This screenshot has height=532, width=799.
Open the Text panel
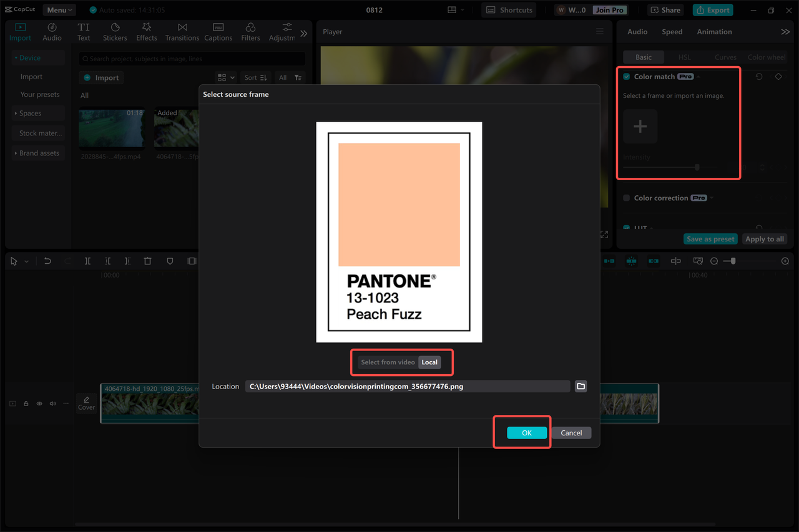pyautogui.click(x=84, y=31)
